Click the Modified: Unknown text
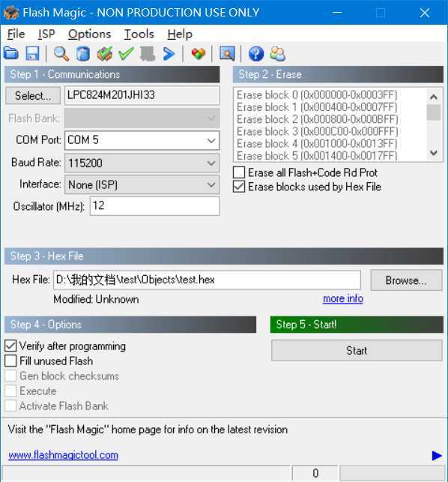Viewport: 448px width, 482px height. pos(96,299)
